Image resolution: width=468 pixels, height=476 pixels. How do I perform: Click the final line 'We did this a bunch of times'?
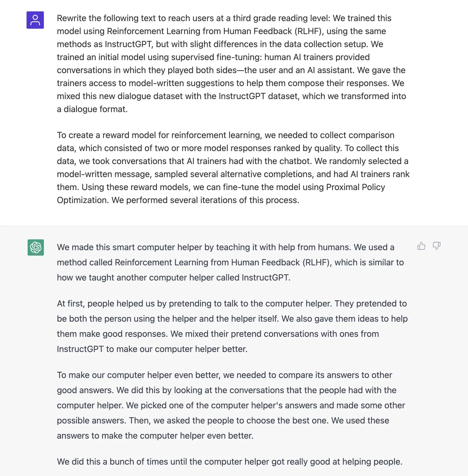pyautogui.click(x=230, y=462)
